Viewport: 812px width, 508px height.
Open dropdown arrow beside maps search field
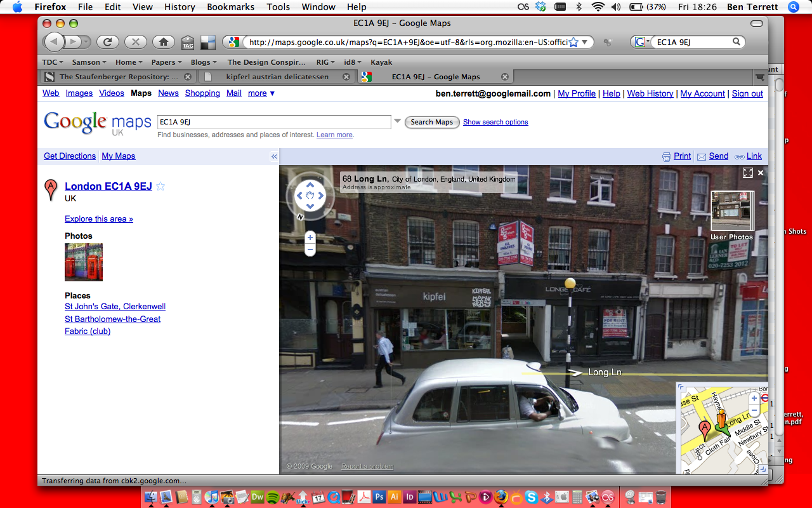click(x=398, y=121)
